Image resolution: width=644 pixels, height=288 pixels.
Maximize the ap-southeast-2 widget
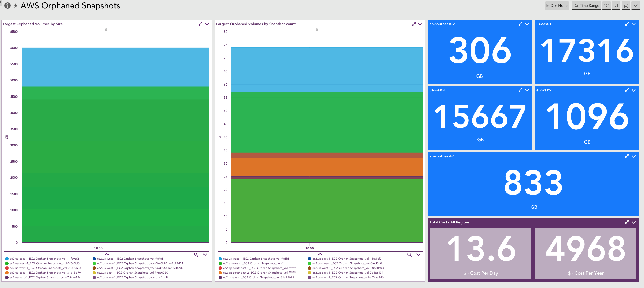(520, 24)
